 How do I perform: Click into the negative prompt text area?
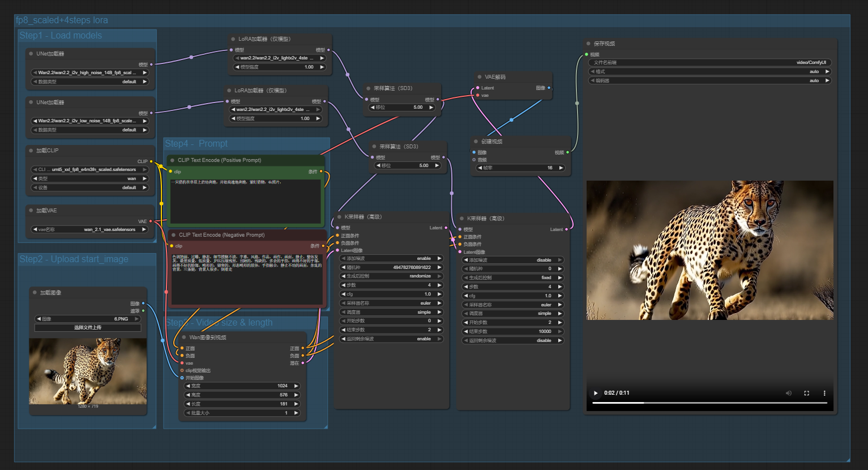pos(247,279)
